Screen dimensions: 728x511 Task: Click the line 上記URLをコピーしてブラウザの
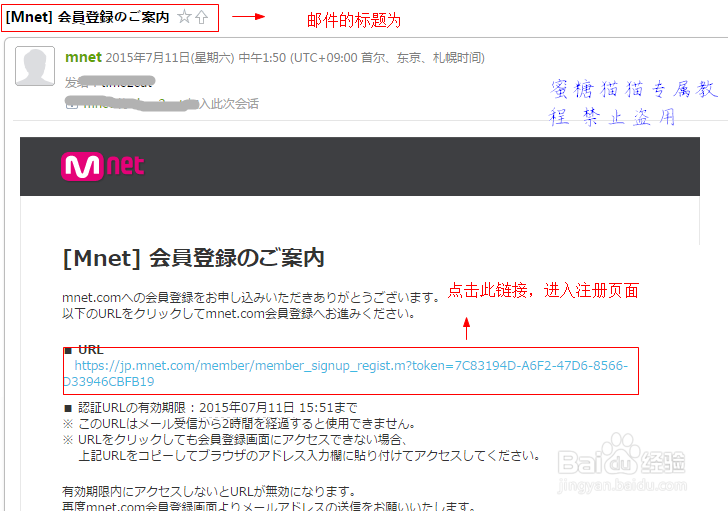pos(310,456)
